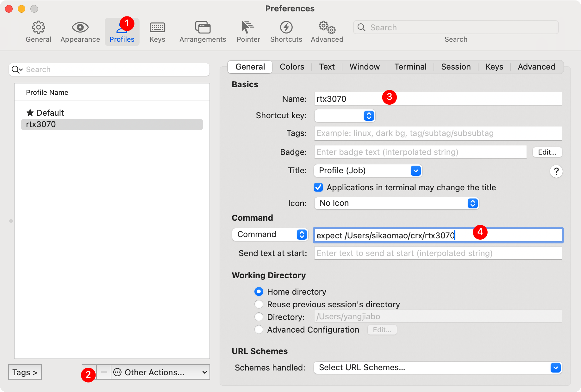This screenshot has height=392, width=581.
Task: Switch to the Colors tab
Action: (292, 67)
